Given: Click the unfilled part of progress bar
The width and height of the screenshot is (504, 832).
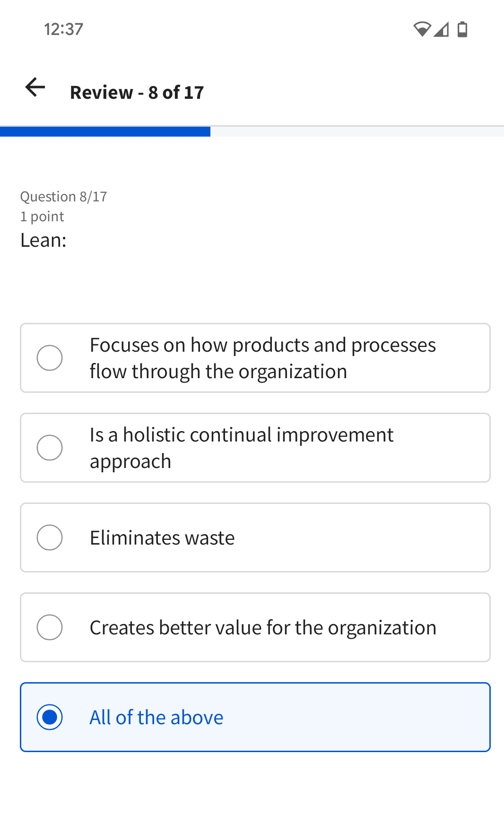Looking at the screenshot, I should pos(357,131).
